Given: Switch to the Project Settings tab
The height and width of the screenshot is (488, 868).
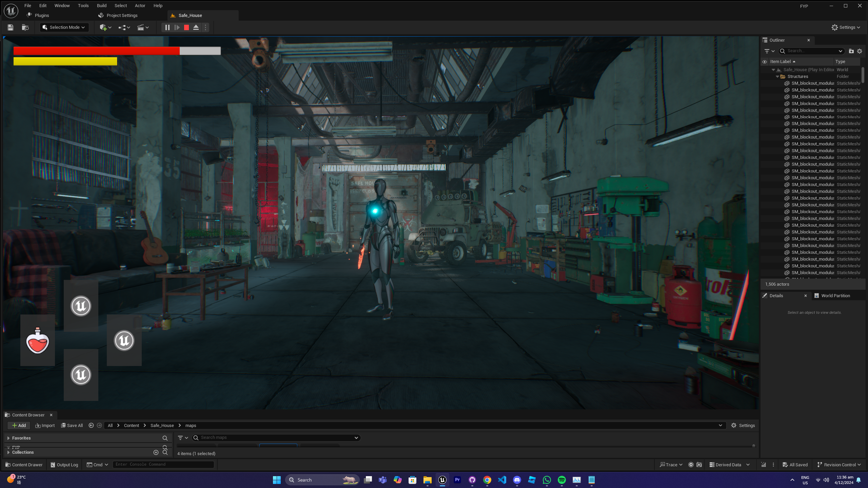Looking at the screenshot, I should pos(122,16).
